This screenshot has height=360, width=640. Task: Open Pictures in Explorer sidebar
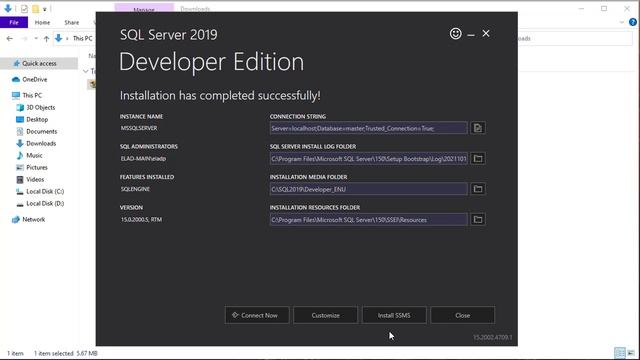click(37, 167)
